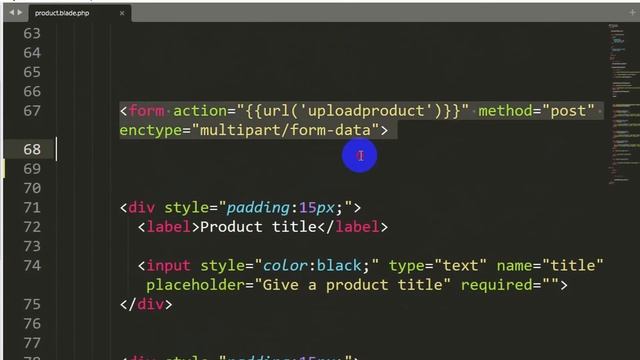
Task: Place cursor in 'form' tag name
Action: 147,111
